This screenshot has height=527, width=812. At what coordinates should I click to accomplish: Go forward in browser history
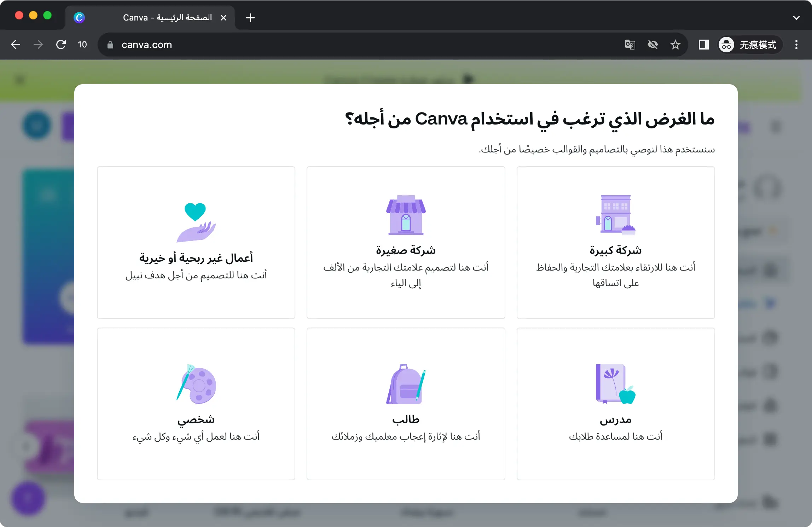38,45
